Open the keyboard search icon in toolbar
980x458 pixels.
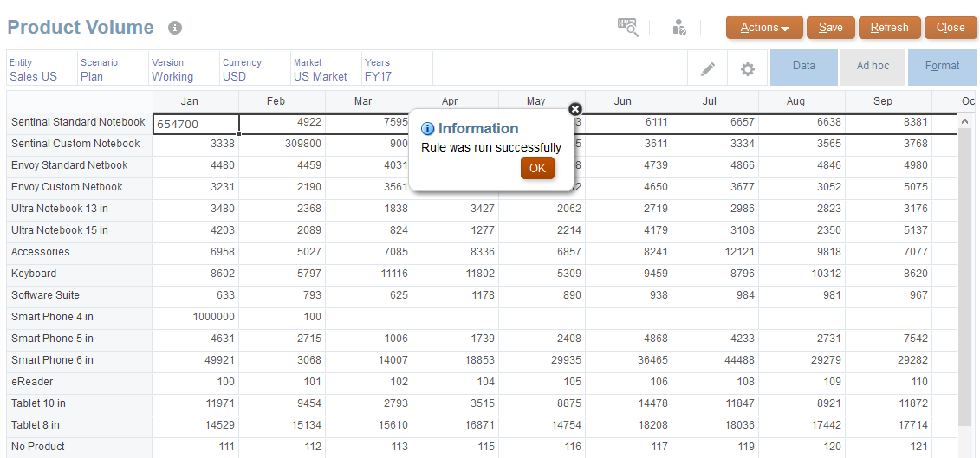627,28
